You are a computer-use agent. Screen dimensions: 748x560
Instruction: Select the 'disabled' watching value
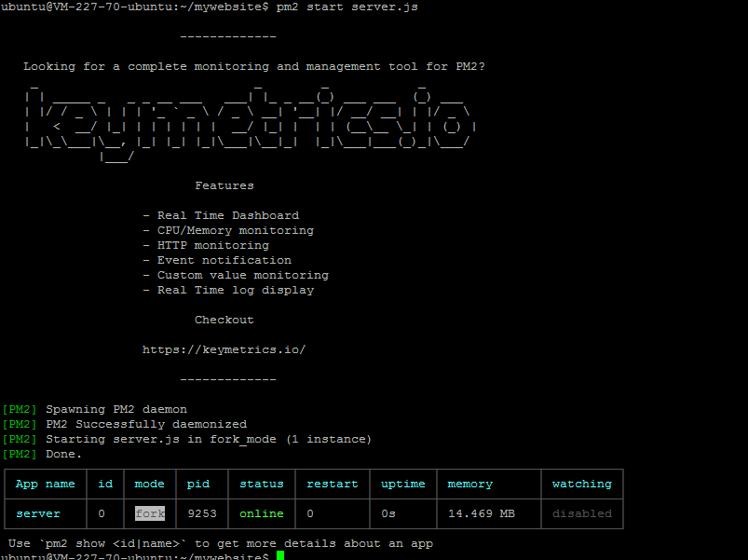pos(582,513)
